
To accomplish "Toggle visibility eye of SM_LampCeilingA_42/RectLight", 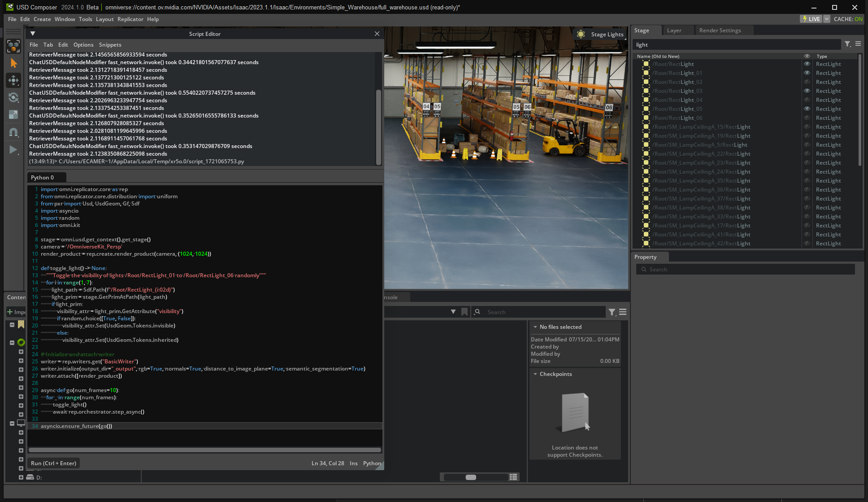I will click(807, 243).
